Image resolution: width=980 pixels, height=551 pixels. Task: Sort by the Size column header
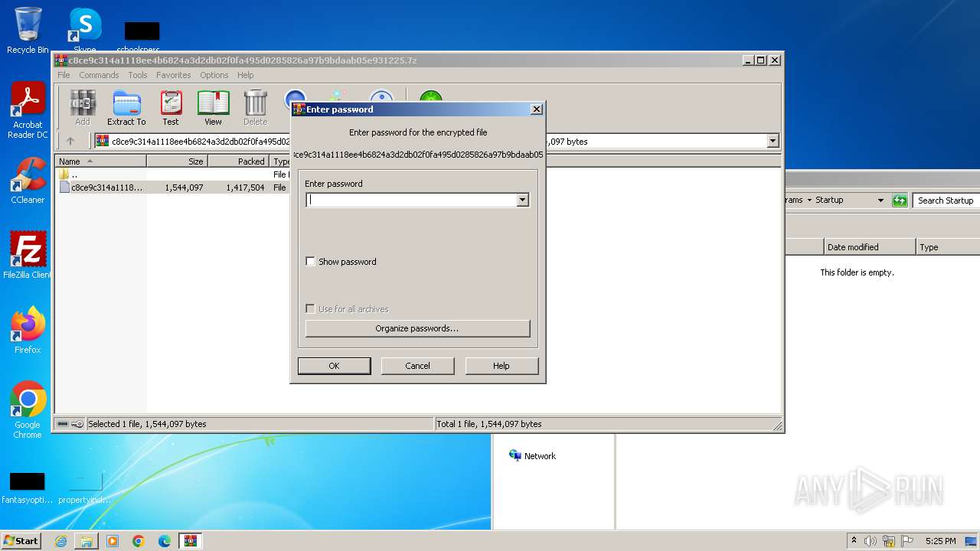[x=177, y=161]
